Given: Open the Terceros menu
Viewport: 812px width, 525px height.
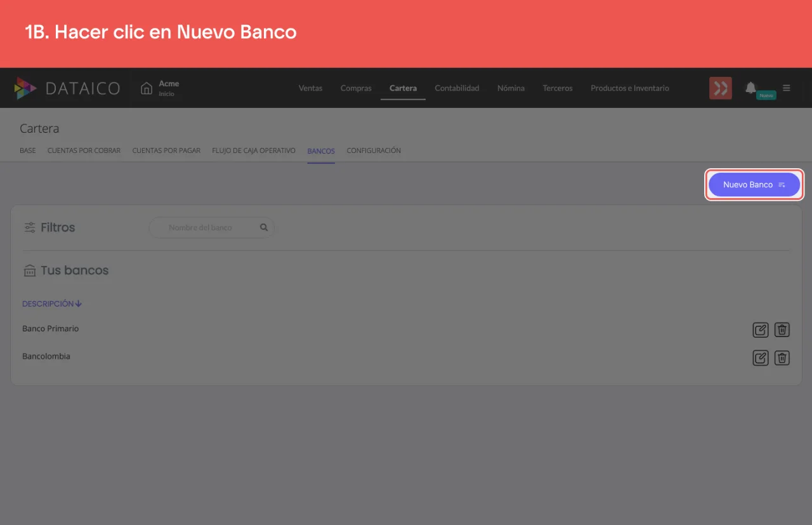Looking at the screenshot, I should [558, 88].
